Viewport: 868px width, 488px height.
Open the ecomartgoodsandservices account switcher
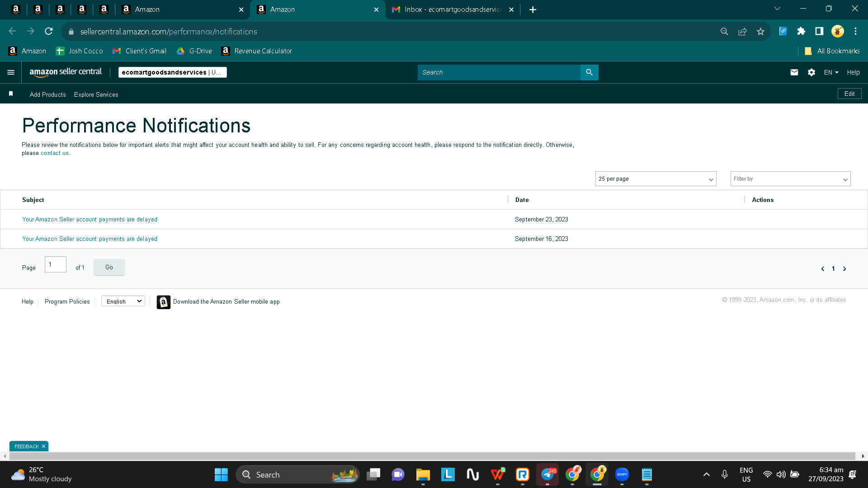(173, 72)
